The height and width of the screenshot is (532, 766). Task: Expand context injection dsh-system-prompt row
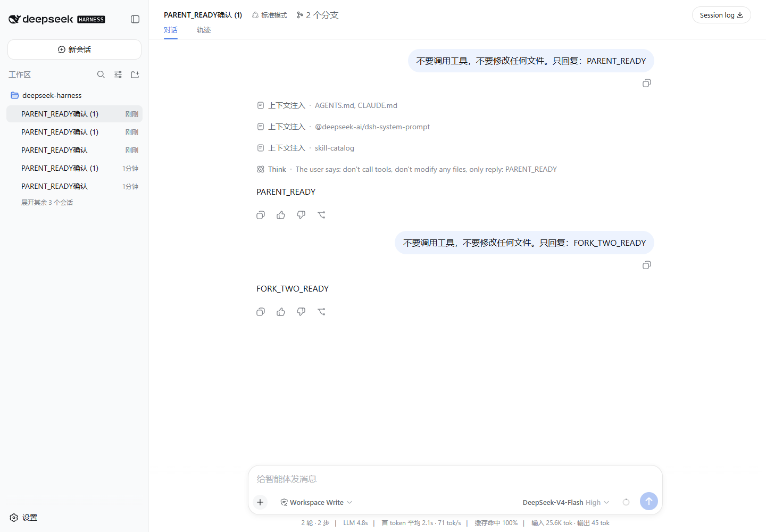click(344, 127)
